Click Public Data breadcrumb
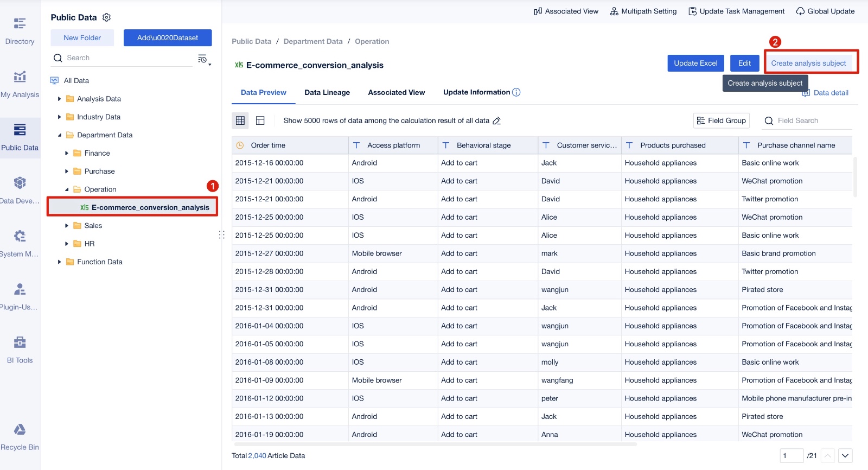868x470 pixels. tap(251, 41)
